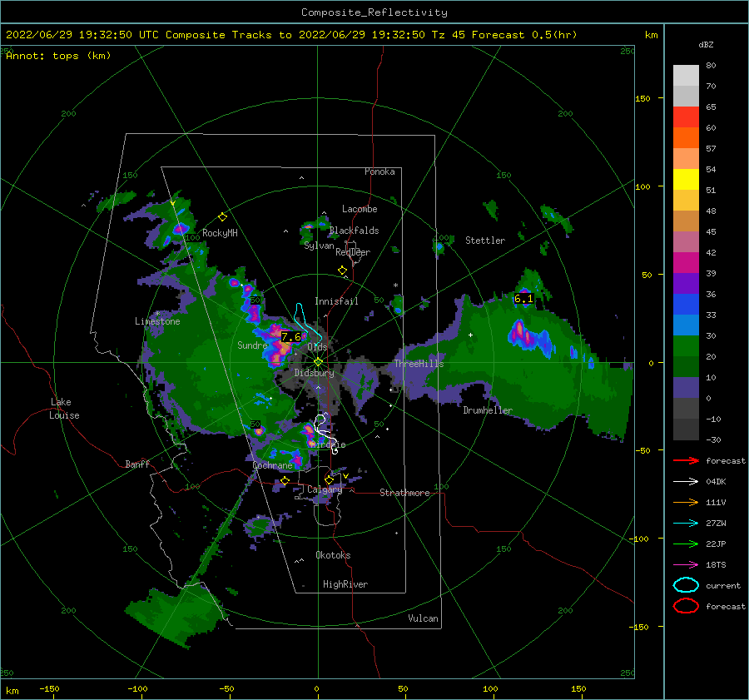
Task: Click the ThreeHills city label
Action: (x=419, y=364)
